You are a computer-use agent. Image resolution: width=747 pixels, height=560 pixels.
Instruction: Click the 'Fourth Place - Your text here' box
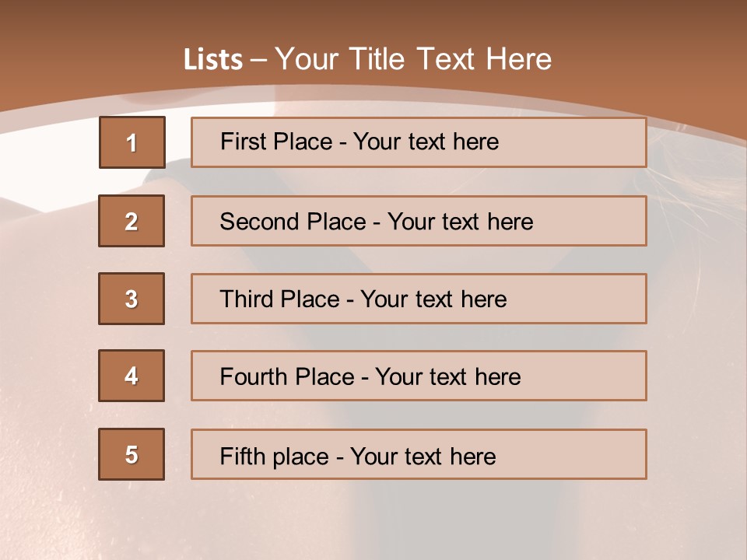click(x=419, y=376)
